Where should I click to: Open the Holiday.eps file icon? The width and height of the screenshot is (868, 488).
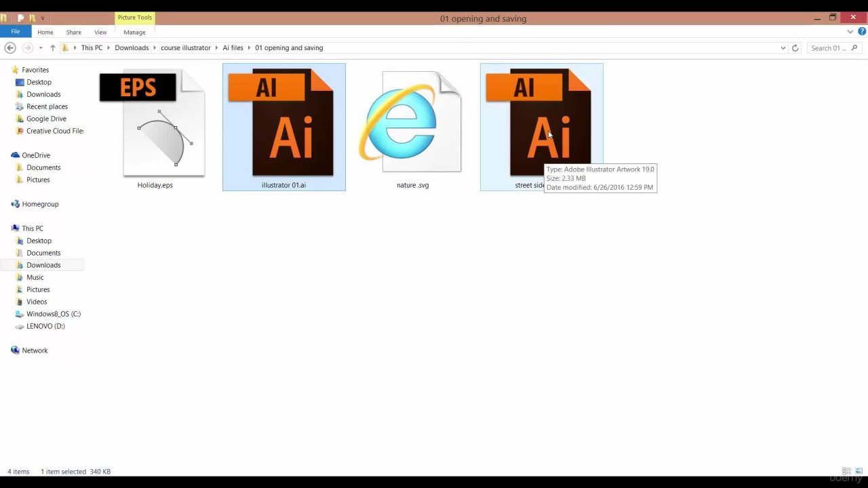click(155, 125)
